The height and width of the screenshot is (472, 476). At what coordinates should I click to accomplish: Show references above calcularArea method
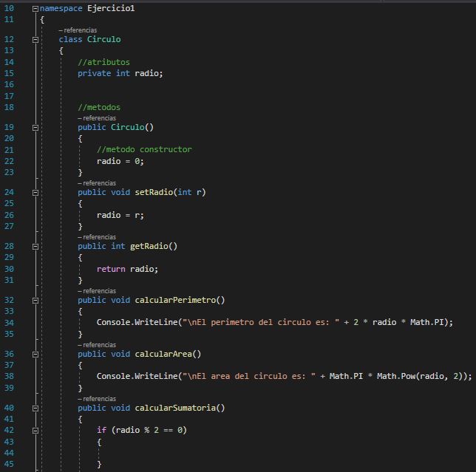[x=98, y=345]
